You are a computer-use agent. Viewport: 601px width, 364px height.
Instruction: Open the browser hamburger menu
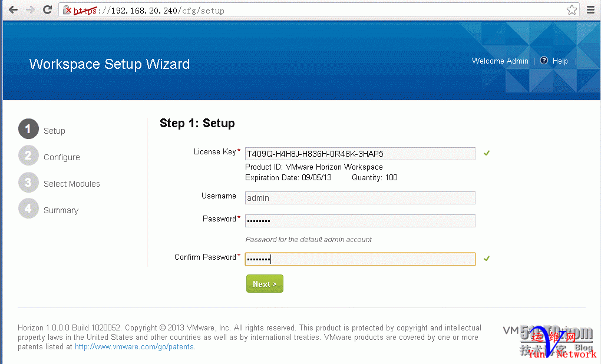[590, 10]
